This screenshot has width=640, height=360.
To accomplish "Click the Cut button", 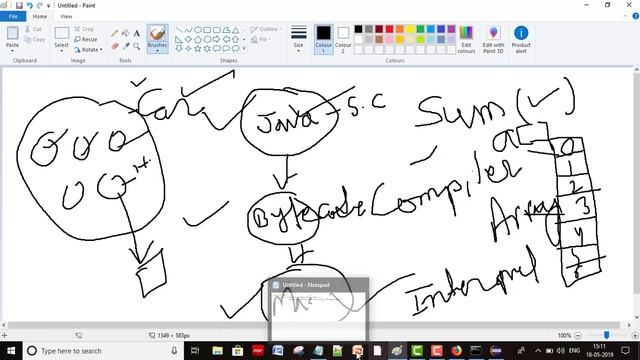I will pyautogui.click(x=33, y=29).
